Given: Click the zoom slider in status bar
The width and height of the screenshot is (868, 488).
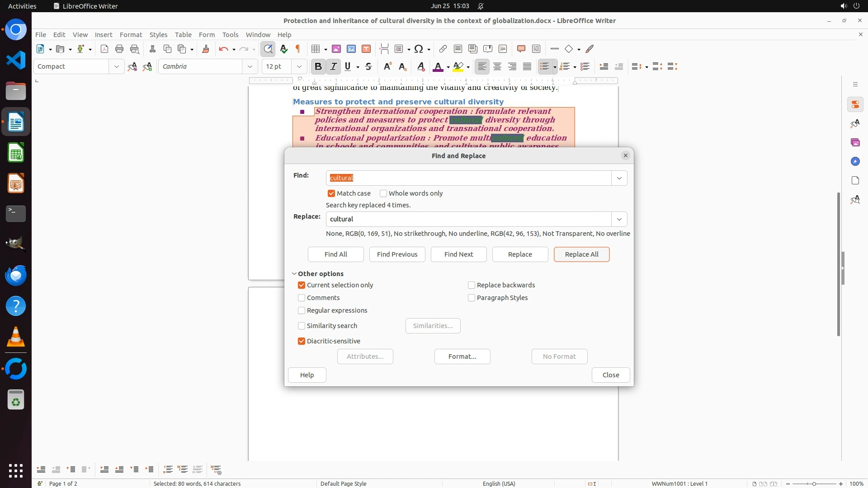Looking at the screenshot, I should pyautogui.click(x=814, y=483).
